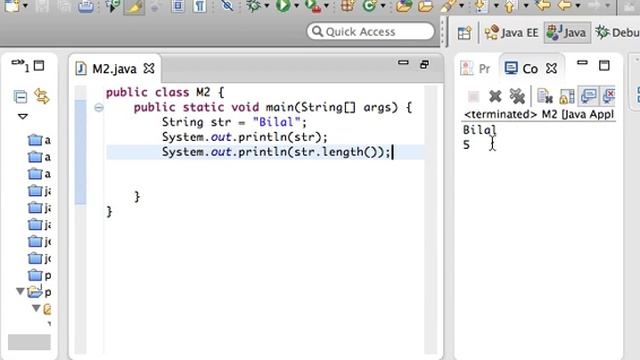
Task: Switch to the Debug perspective
Action: click(x=617, y=32)
